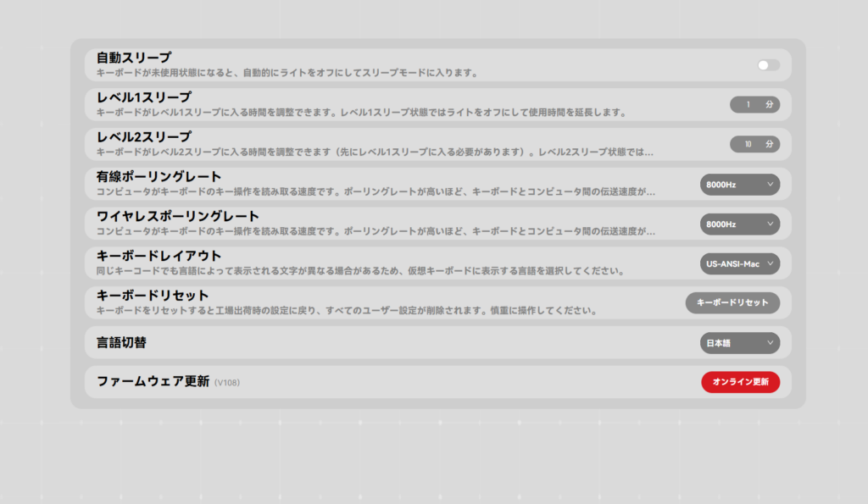Viewport: 868px width, 504px height.
Task: Click the 言語切替 row heading
Action: click(127, 342)
